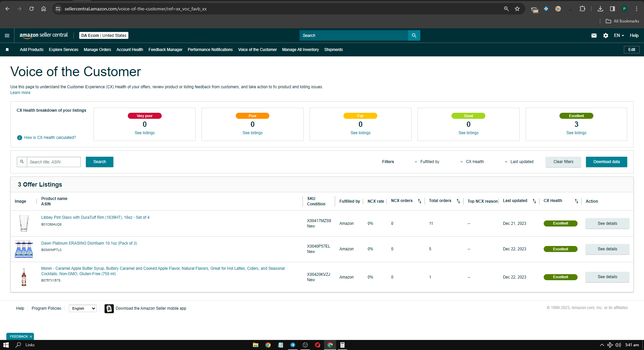Click the Monin syrup bottle thumbnail
644x350 pixels.
[24, 277]
